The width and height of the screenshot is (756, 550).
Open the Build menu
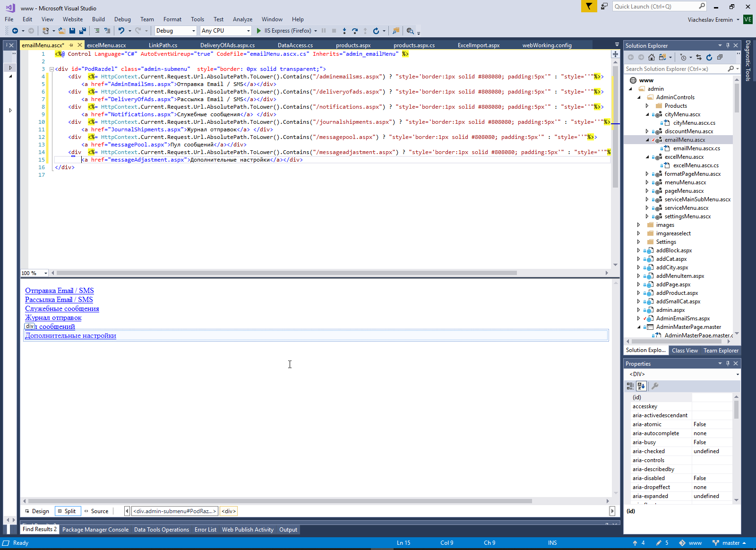(98, 19)
